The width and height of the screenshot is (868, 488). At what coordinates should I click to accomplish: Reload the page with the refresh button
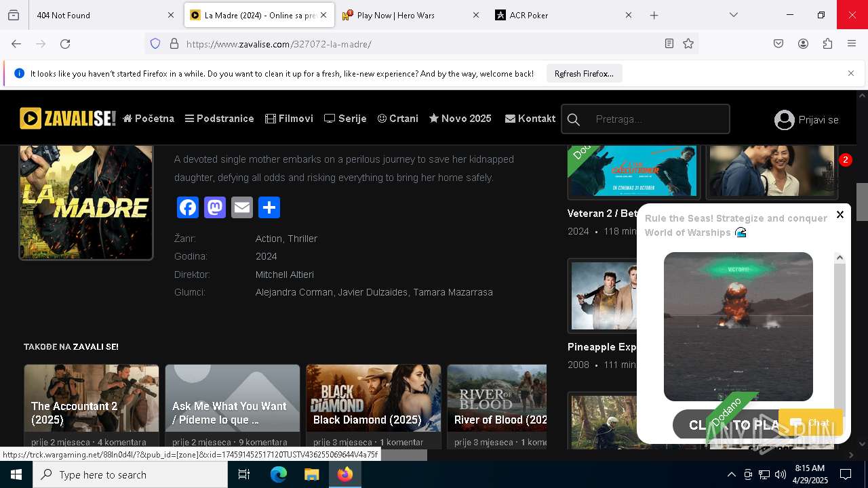click(65, 43)
